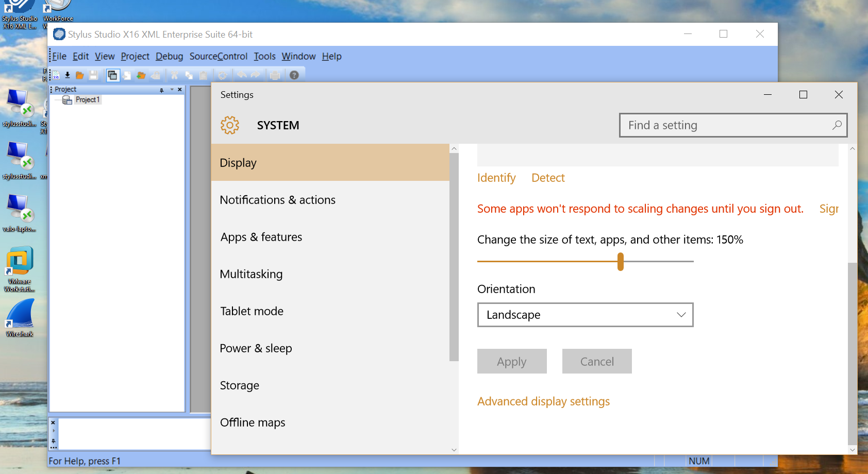The width and height of the screenshot is (868, 474).
Task: Click the text scaling slider handle
Action: (621, 262)
